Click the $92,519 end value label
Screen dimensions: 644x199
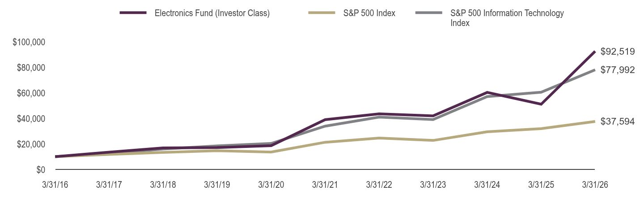pos(618,52)
